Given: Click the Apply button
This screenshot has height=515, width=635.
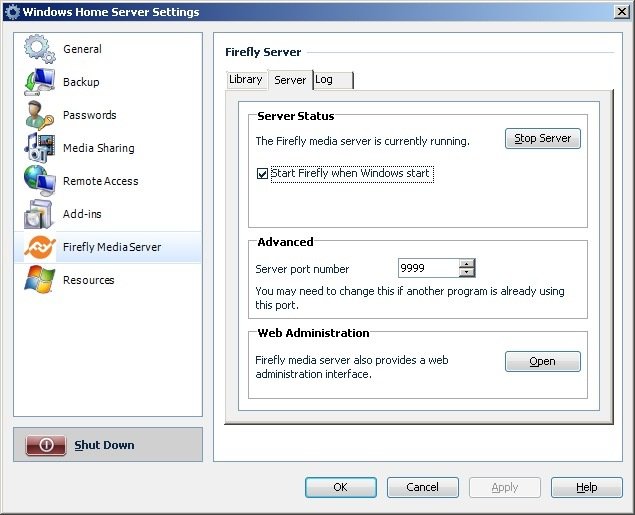Looking at the screenshot, I should click(505, 487).
